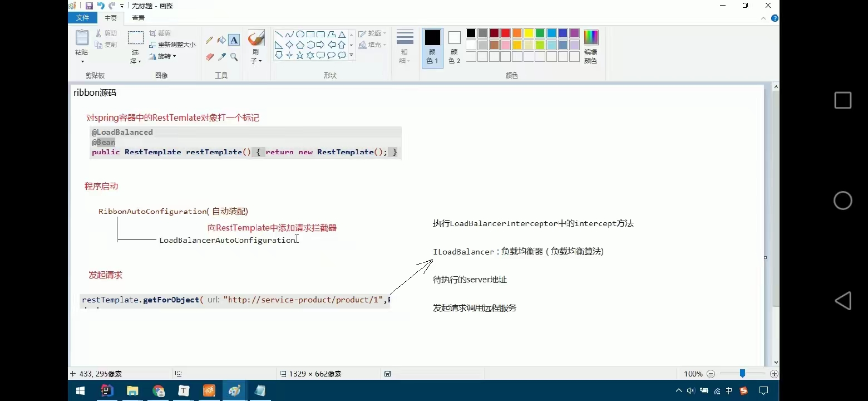Viewport: 868px width, 401px height.
Task: Pick the triangle shape
Action: pyautogui.click(x=342, y=35)
